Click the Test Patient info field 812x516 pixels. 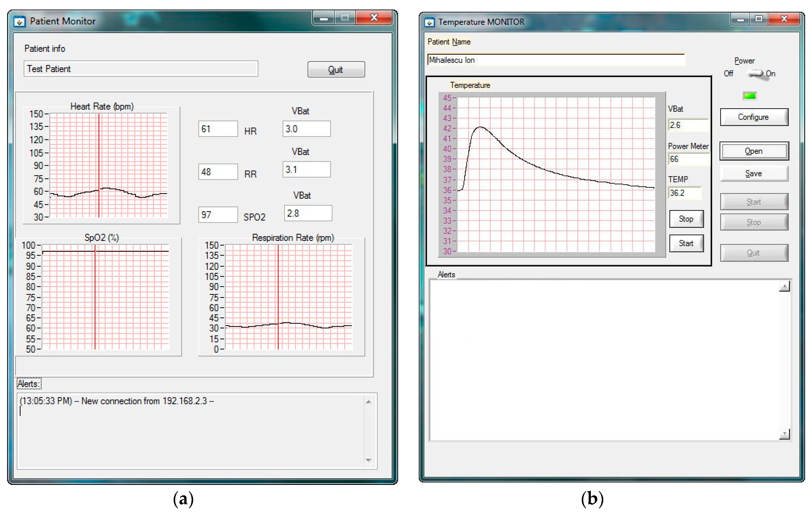click(141, 69)
